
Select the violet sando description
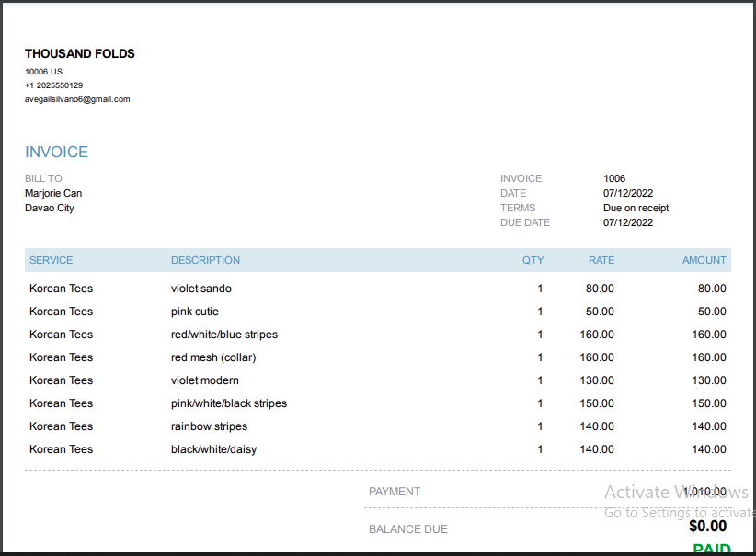tap(201, 289)
